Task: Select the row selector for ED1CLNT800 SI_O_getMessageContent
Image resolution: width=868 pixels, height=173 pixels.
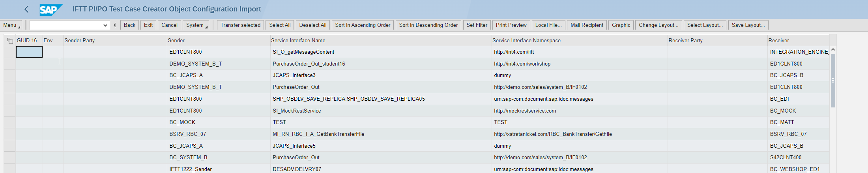Action: pos(9,52)
